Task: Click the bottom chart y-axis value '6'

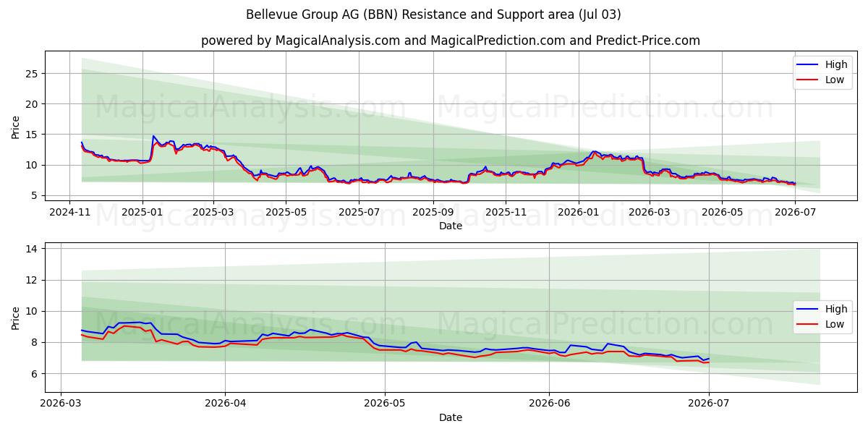Action: click(x=35, y=374)
